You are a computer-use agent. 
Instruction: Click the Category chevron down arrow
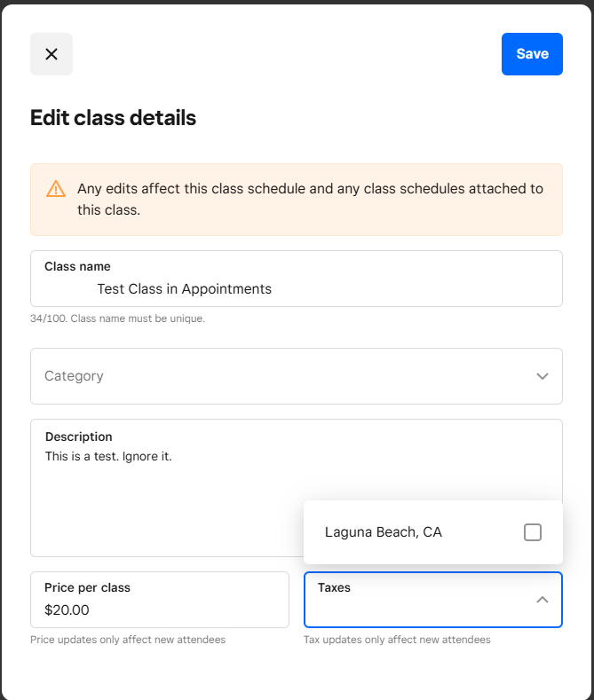543,376
